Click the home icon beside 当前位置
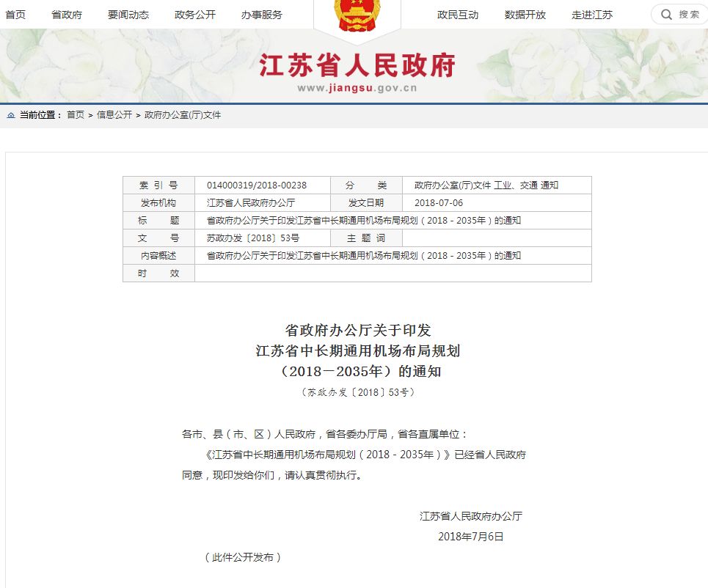Viewport: 708px width, 588px height. coord(10,115)
